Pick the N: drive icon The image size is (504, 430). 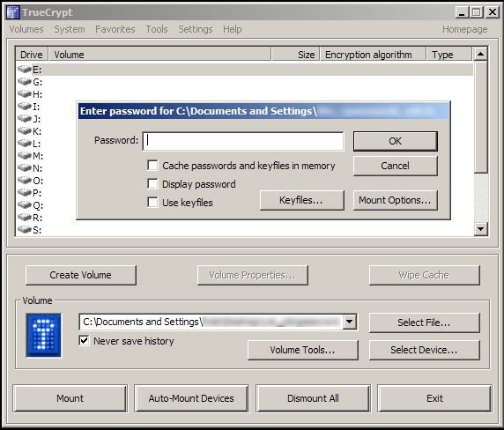tap(25, 167)
